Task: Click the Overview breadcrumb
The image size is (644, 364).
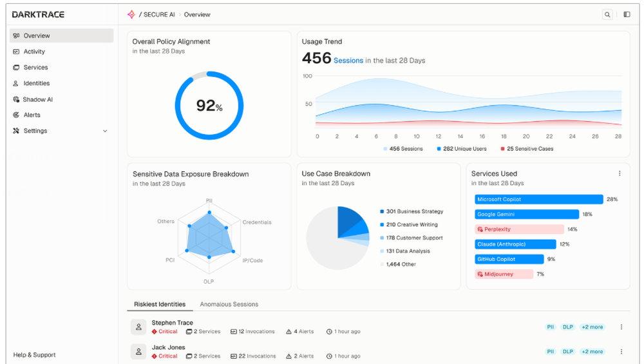Action: pyautogui.click(x=197, y=14)
